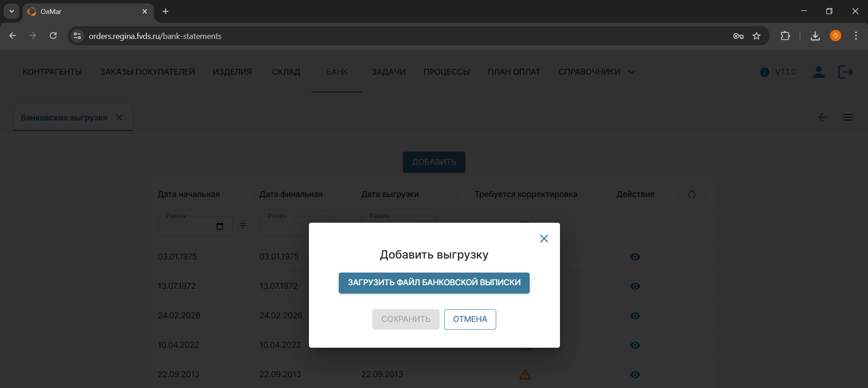Click the back arrow icon near tabs
Screen dimensions: 868x388
(x=822, y=118)
